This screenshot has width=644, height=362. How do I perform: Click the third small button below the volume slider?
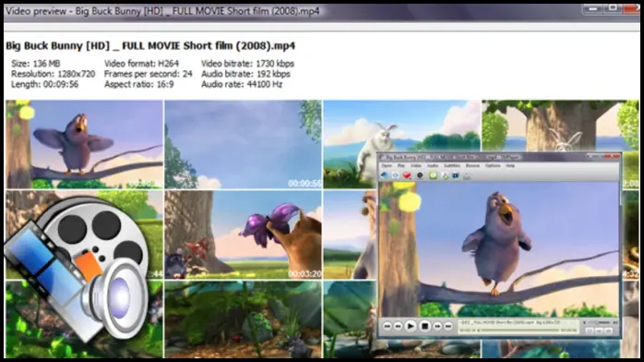(x=608, y=331)
